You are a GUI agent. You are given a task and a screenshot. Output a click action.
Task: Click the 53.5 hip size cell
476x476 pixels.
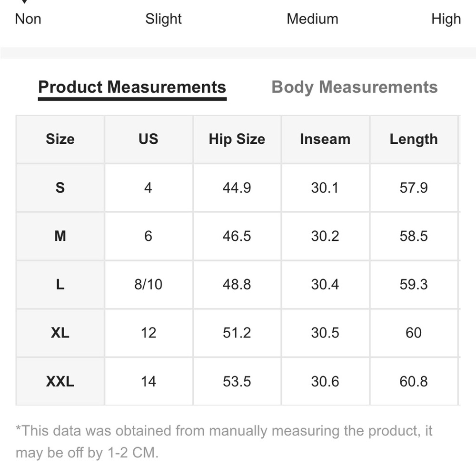pyautogui.click(x=237, y=381)
